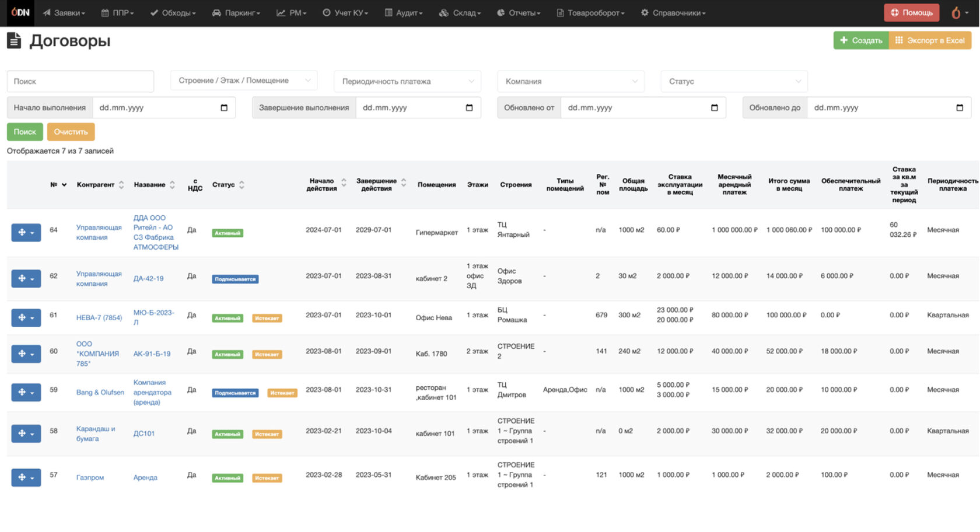Open the Склад menu
The width and height of the screenshot is (980, 532).
click(x=460, y=13)
